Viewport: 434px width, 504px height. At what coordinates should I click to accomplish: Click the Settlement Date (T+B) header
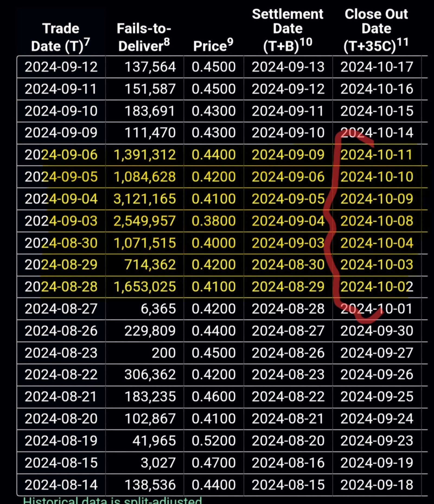pos(288,30)
